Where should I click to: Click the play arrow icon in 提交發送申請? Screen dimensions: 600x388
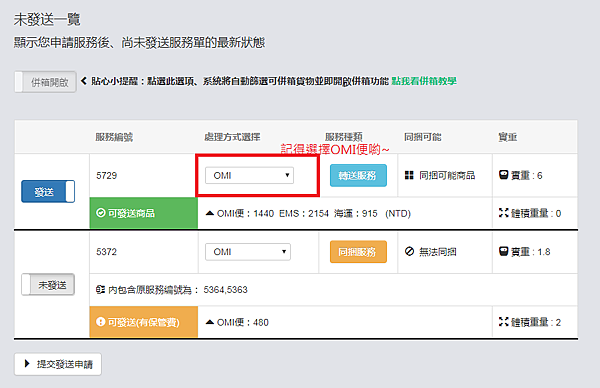pos(27,364)
